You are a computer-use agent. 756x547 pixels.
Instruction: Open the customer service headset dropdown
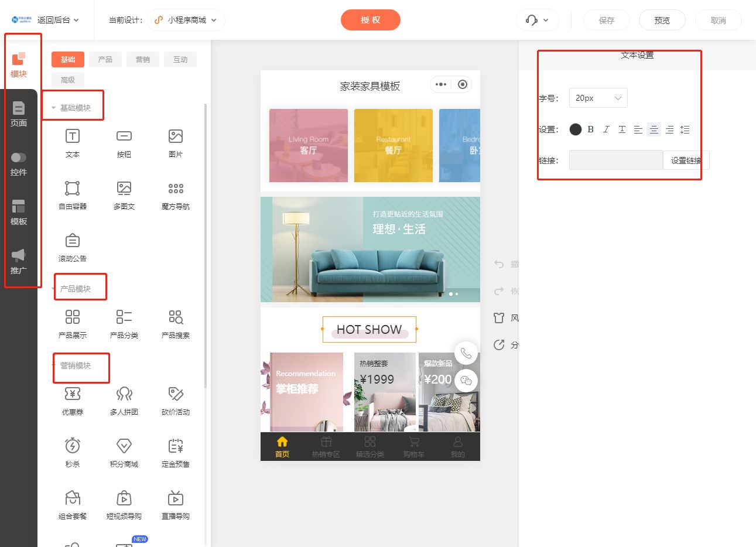coord(538,20)
